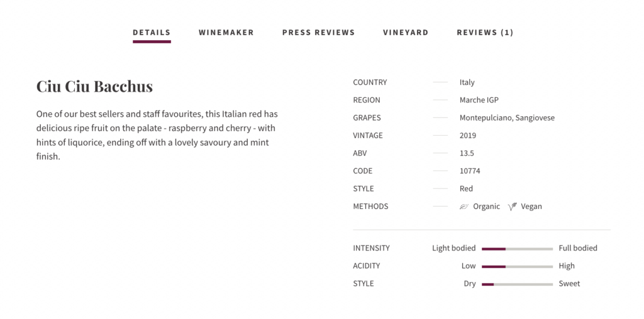Click the Marche IGP region value
Image resolution: width=644 pixels, height=319 pixels.
[479, 100]
